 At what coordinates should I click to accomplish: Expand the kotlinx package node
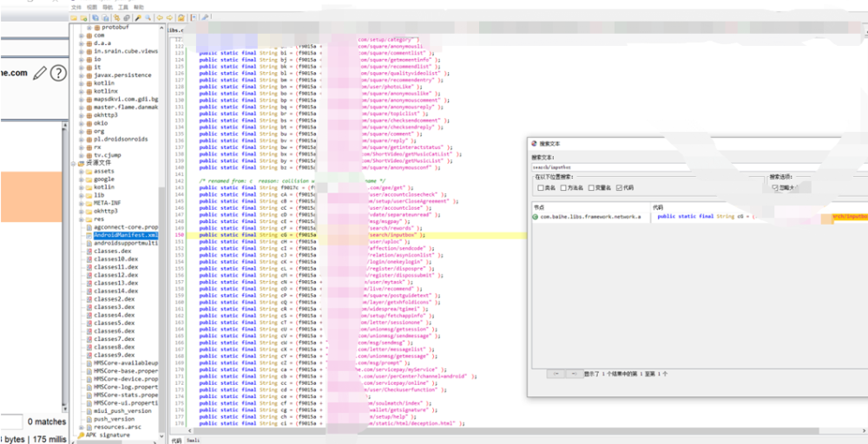click(81, 91)
